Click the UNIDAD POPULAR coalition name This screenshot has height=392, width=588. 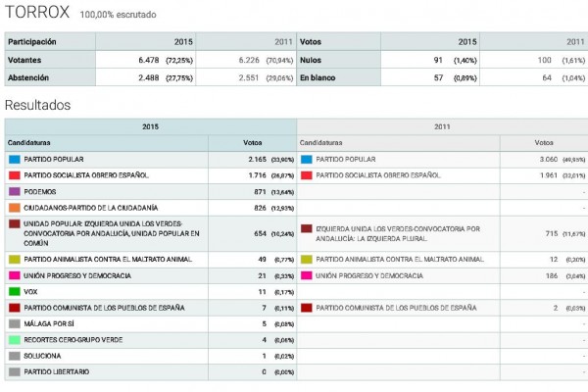(112, 233)
